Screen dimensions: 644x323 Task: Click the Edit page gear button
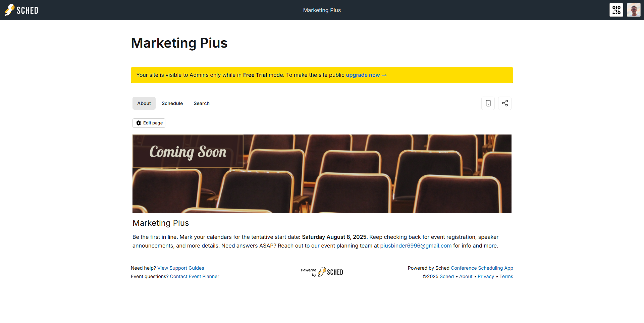coord(149,123)
